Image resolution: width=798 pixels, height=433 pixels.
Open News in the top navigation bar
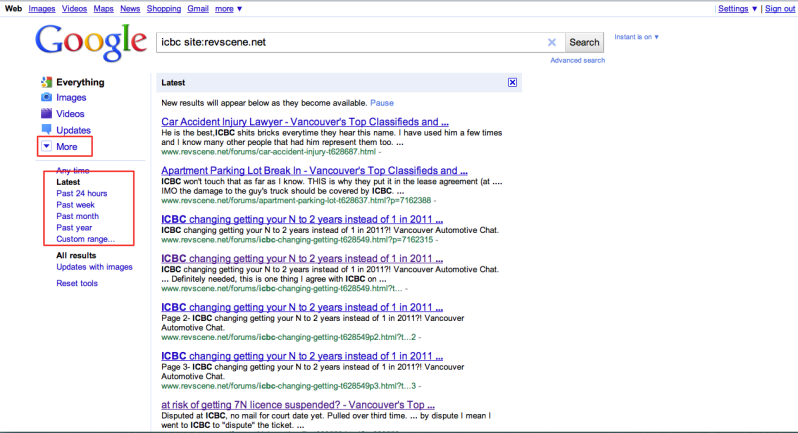130,9
